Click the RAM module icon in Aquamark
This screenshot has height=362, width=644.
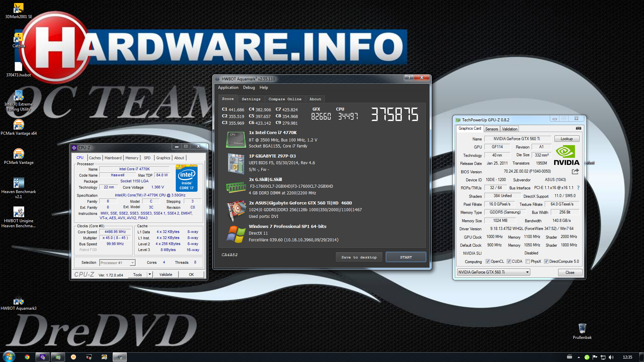point(236,187)
